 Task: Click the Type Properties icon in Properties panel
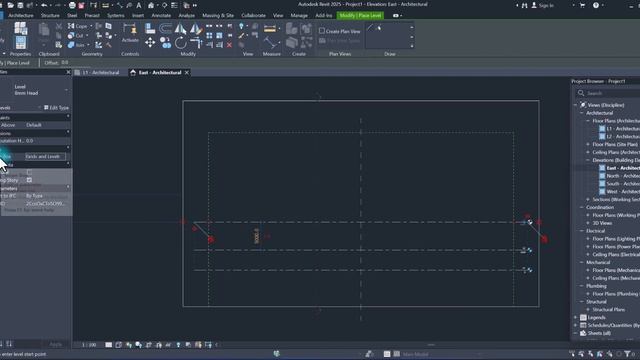20,28
